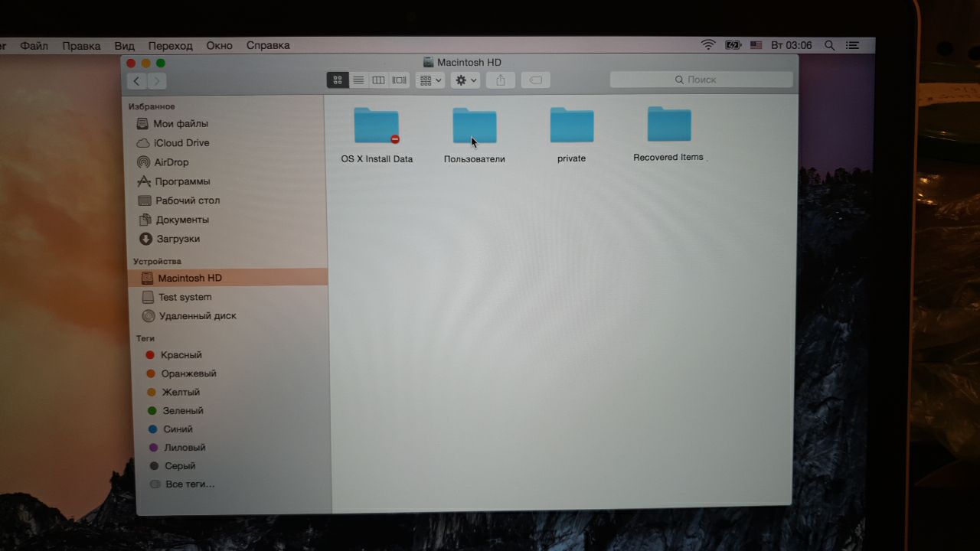The height and width of the screenshot is (551, 980).
Task: Go forward with the right arrow
Action: (157, 80)
